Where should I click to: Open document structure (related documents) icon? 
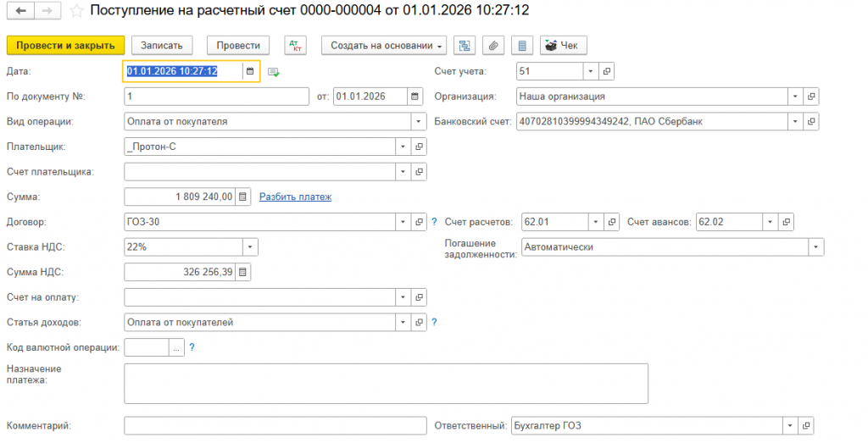click(465, 46)
